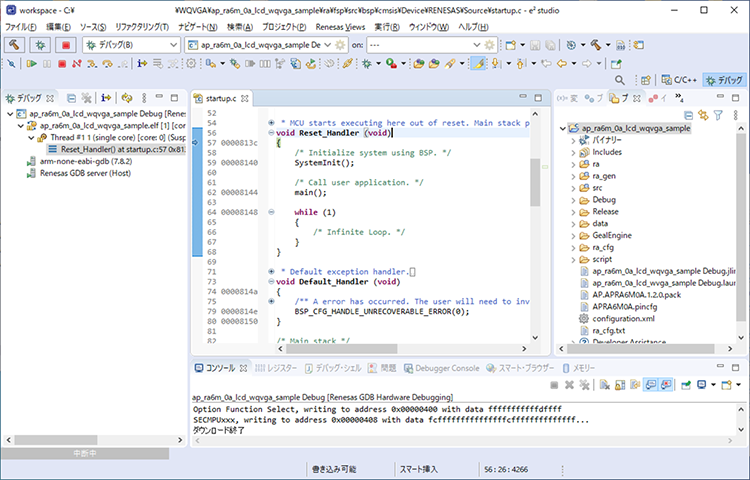This screenshot has height=480, width=750.
Task: Click the Disconnect icon in debug toolbar
Action: 77,64
